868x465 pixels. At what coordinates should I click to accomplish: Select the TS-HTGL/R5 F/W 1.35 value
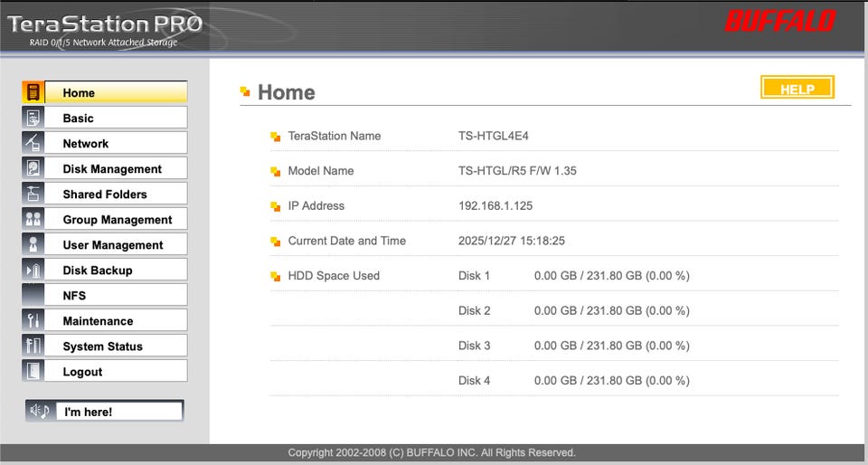point(517,170)
